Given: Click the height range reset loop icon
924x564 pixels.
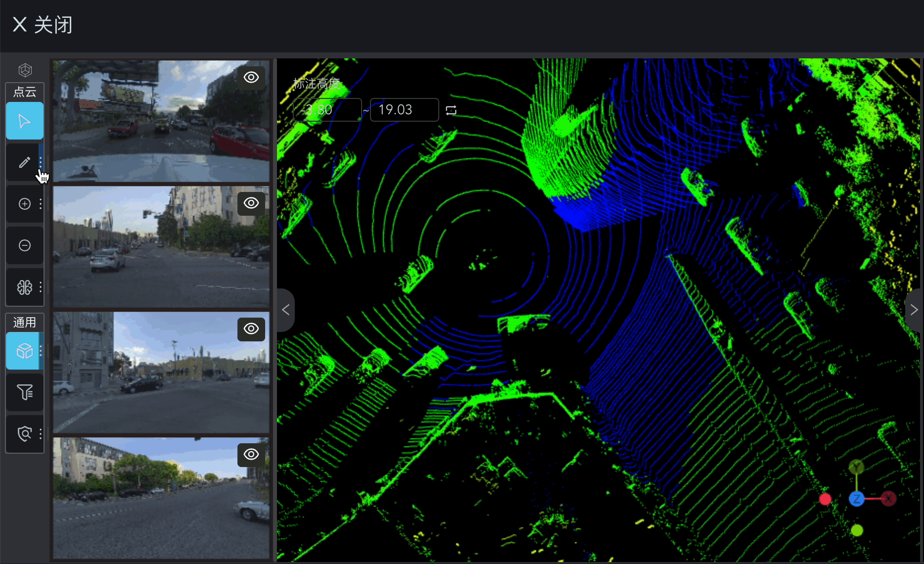Looking at the screenshot, I should [x=451, y=110].
